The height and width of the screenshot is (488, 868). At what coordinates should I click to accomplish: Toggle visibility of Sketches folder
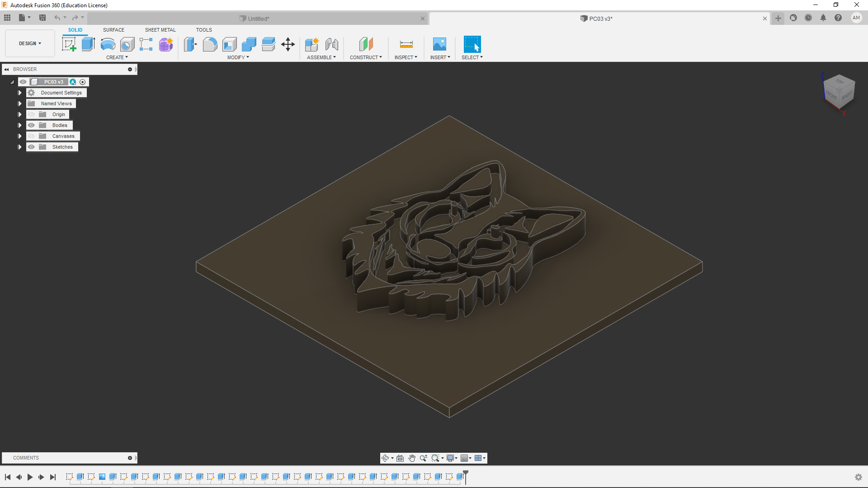[x=31, y=147]
